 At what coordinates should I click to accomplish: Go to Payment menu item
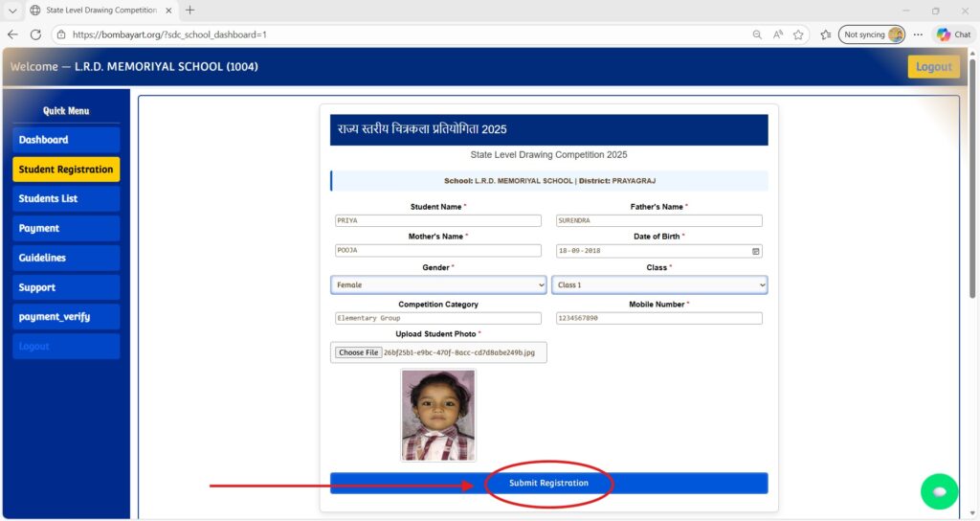66,229
